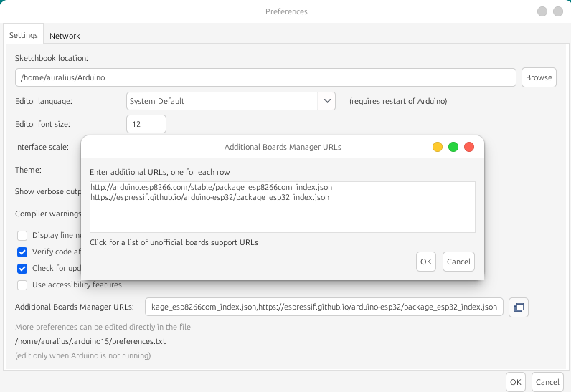
Task: Enable Use accessibility features
Action: 23,285
